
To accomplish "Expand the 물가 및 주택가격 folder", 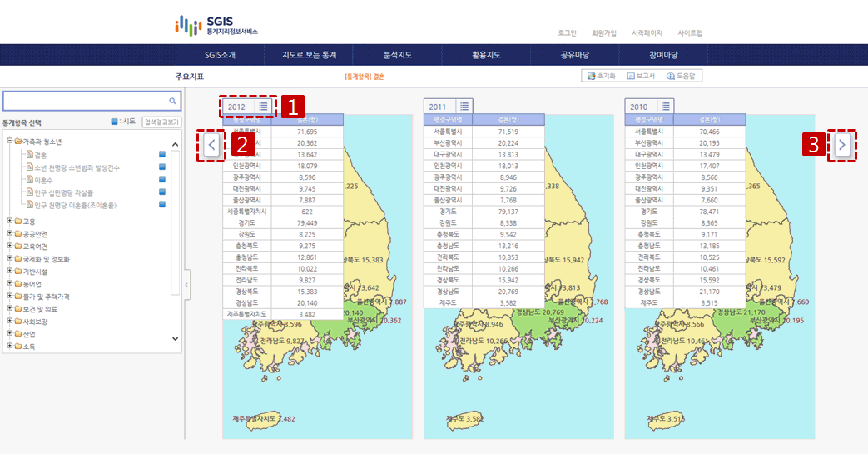I will [x=9, y=296].
